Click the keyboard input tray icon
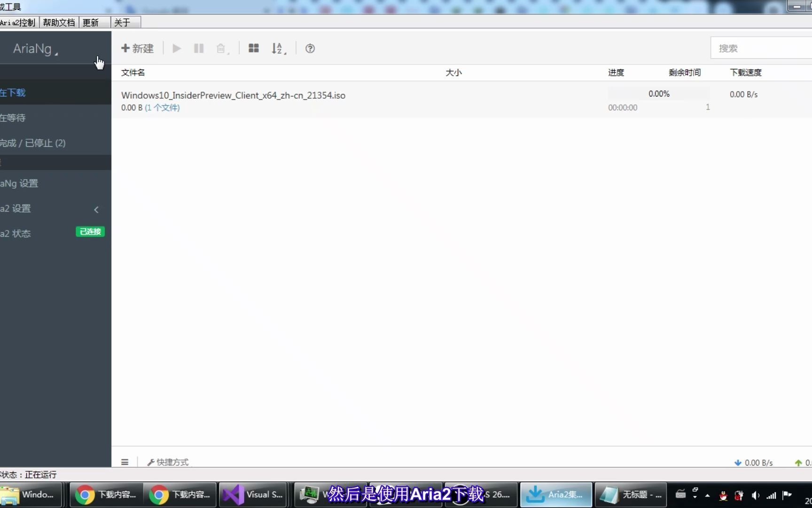The height and width of the screenshot is (508, 812). pyautogui.click(x=680, y=494)
